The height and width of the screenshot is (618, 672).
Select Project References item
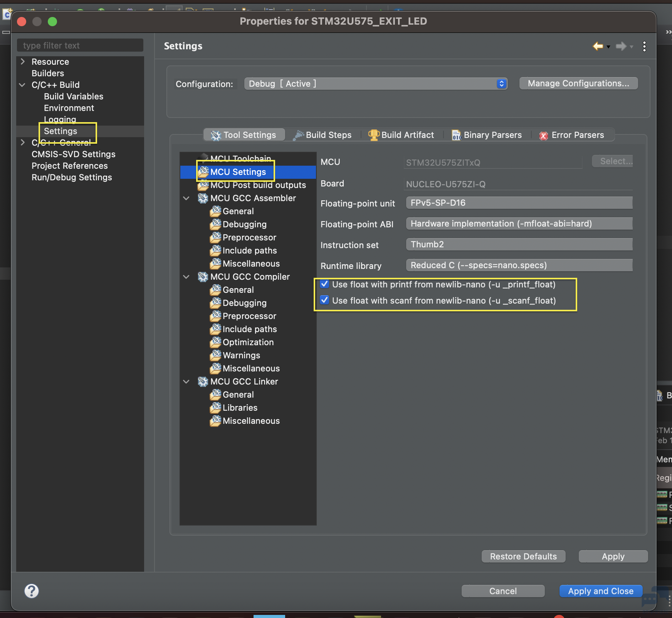pyautogui.click(x=70, y=166)
